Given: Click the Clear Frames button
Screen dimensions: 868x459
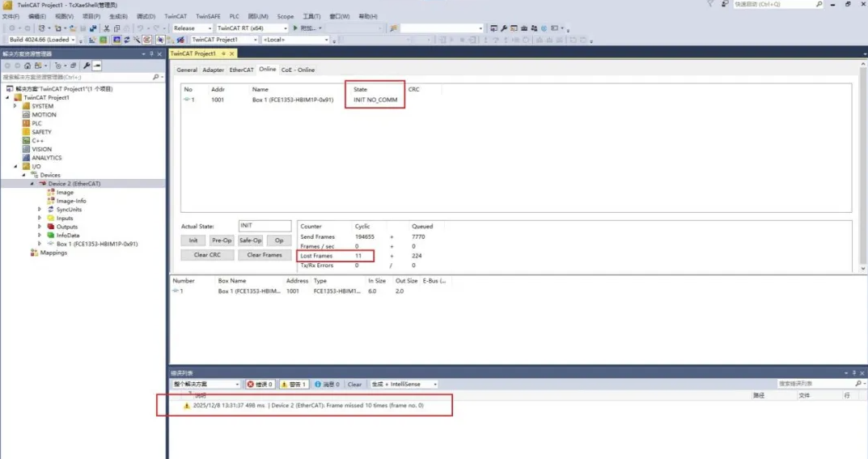Looking at the screenshot, I should tap(264, 255).
